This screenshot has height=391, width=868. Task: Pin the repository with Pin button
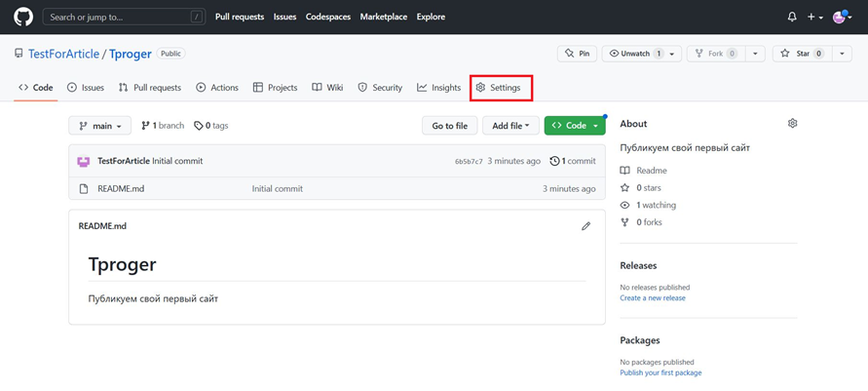[x=577, y=54]
